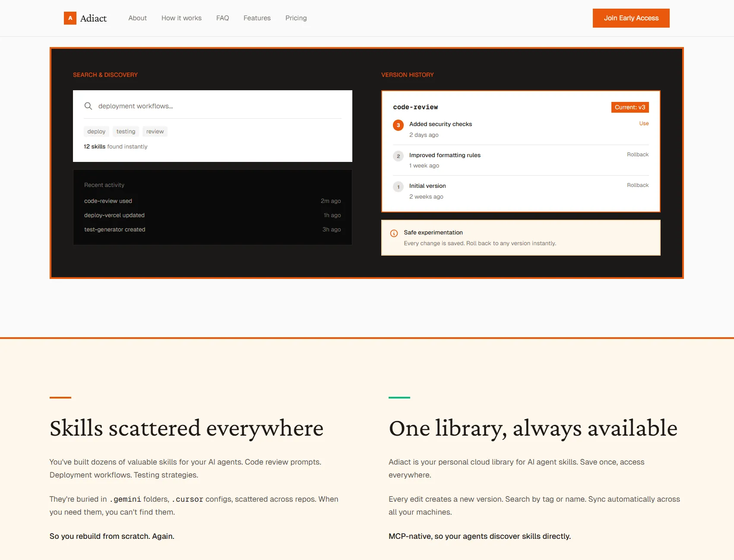
Task: Click the Initial version entry text
Action: pos(427,186)
